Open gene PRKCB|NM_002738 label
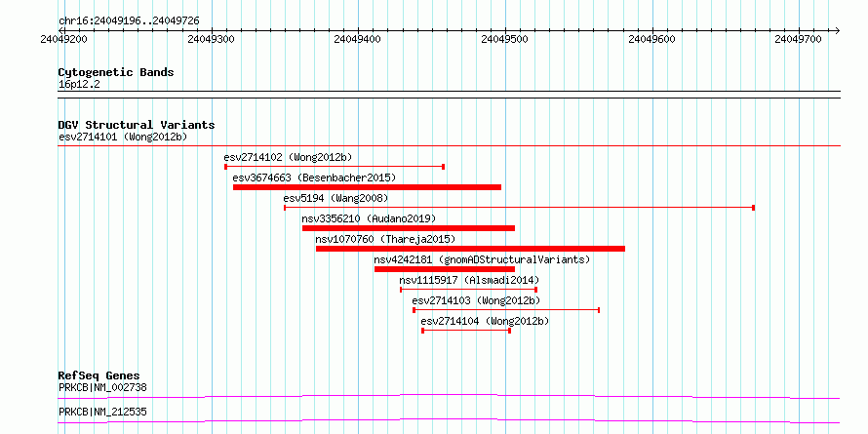868x434 pixels. [x=102, y=387]
